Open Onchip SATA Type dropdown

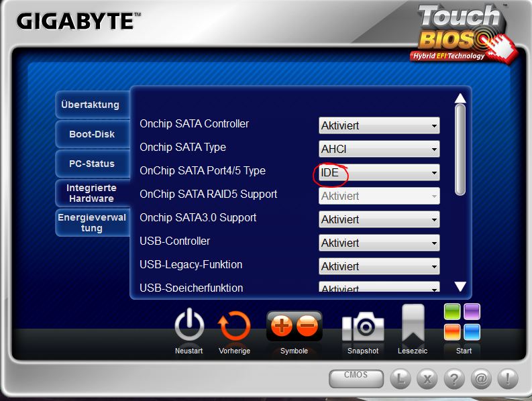pos(379,149)
